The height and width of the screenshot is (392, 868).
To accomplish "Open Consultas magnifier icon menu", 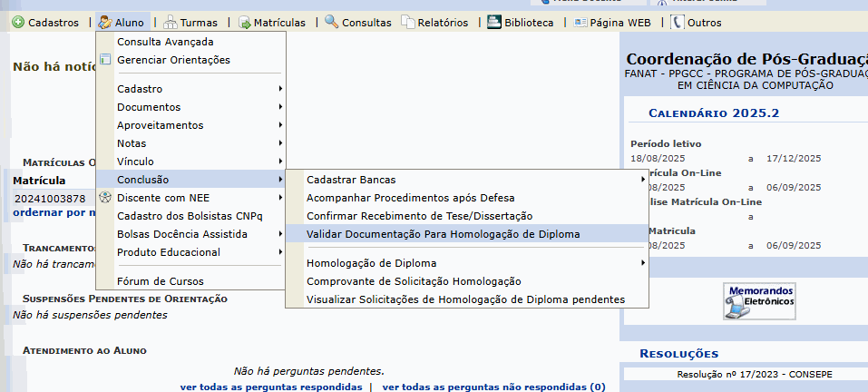I will pos(331,23).
